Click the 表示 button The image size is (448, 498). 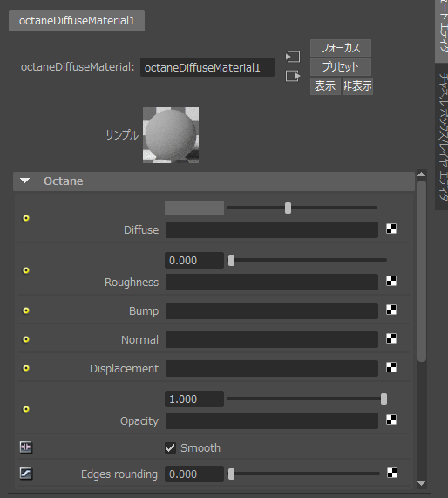pos(325,86)
